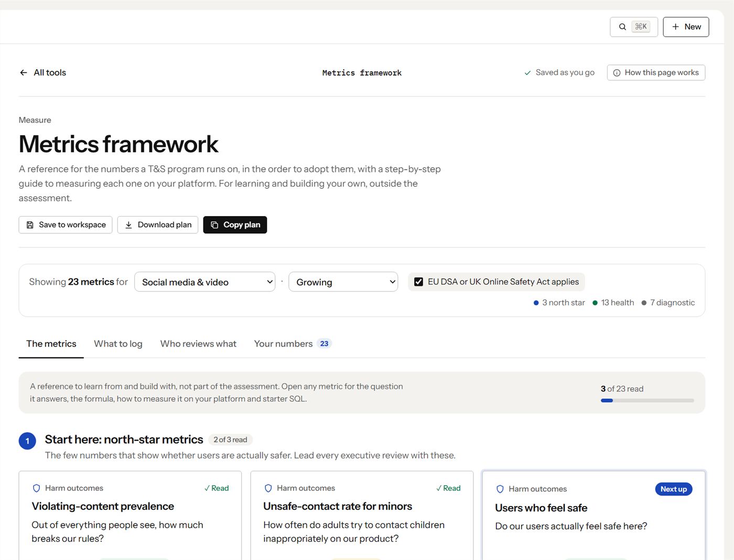Viewport: 734px width, 560px height.
Task: Click the Saved as you go checkmark
Action: click(527, 73)
